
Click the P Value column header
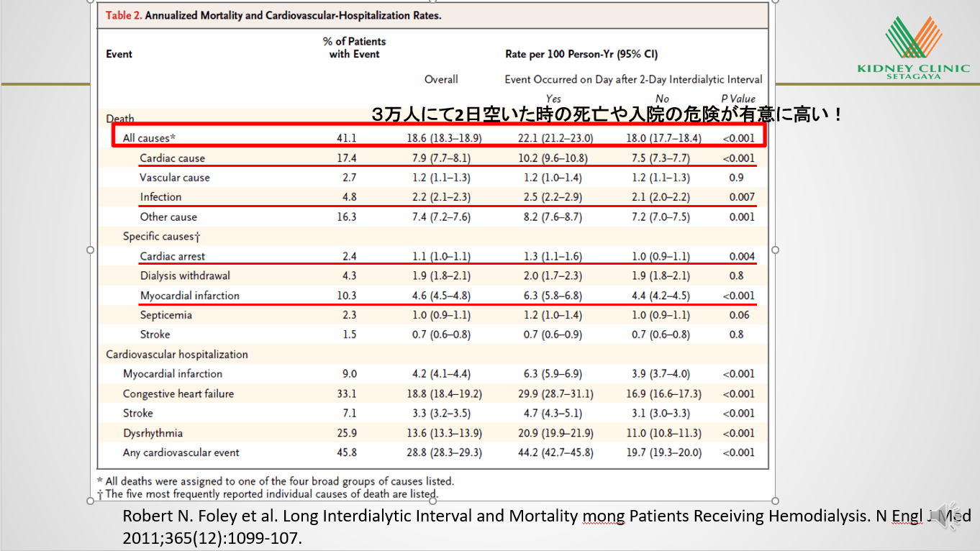coord(738,99)
